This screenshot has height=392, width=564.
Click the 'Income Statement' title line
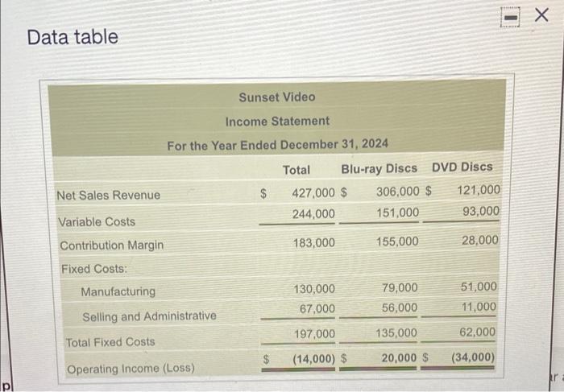[277, 121]
